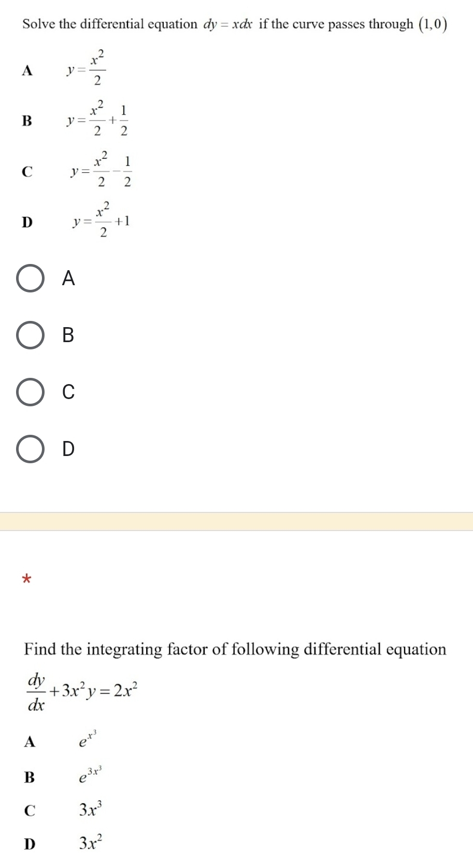
Task: Click the 'A' label beside first radio
Action: pyautogui.click(x=68, y=278)
